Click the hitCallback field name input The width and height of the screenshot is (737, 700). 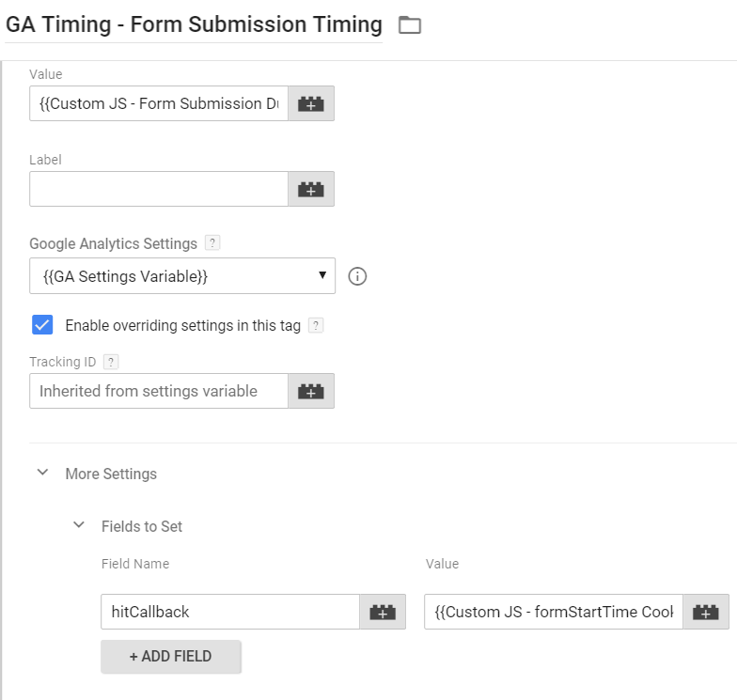click(x=229, y=612)
